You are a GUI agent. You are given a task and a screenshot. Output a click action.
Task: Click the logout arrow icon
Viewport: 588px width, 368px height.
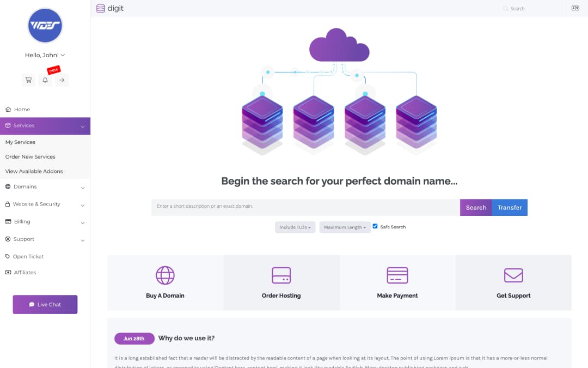[x=62, y=80]
